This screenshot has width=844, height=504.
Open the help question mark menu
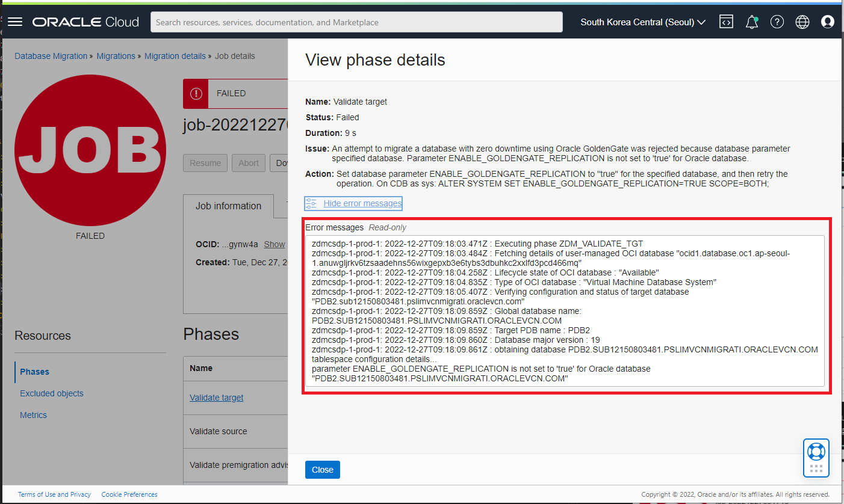point(777,22)
